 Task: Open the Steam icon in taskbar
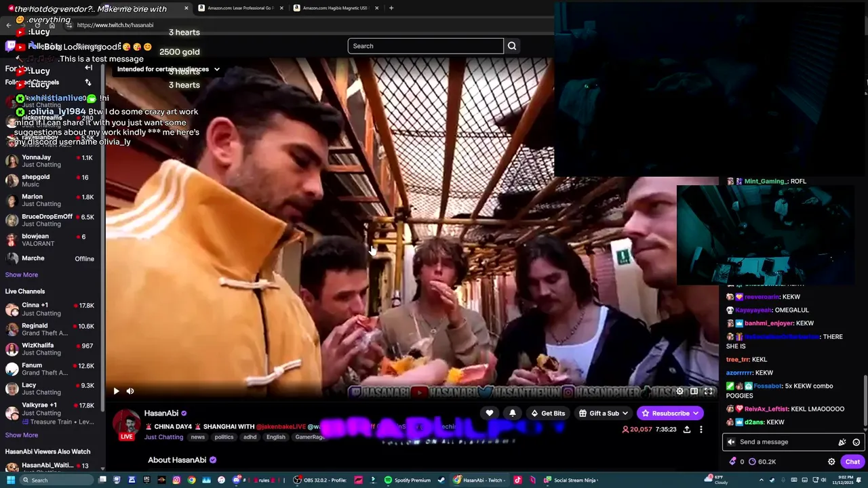441,480
